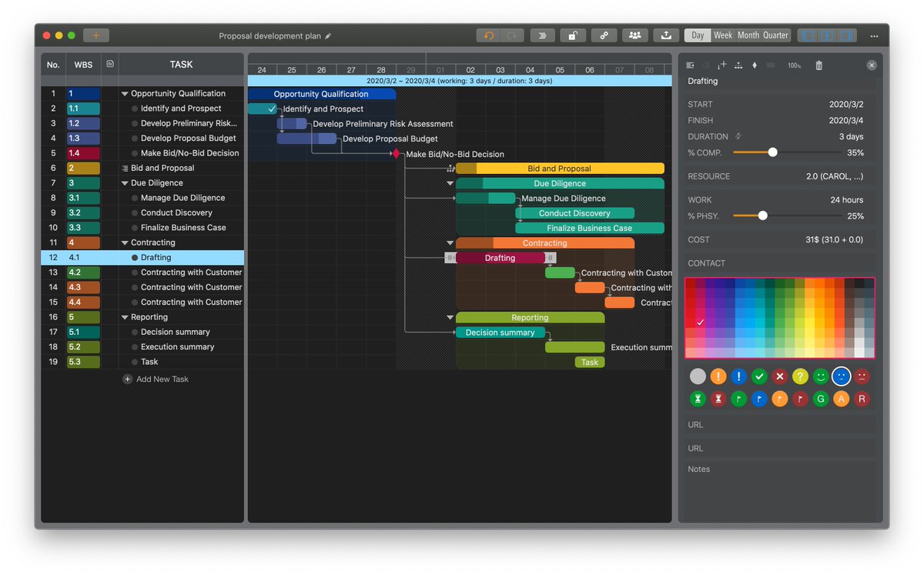The image size is (924, 575).
Task: Open the three-dot more menu
Action: coord(874,36)
